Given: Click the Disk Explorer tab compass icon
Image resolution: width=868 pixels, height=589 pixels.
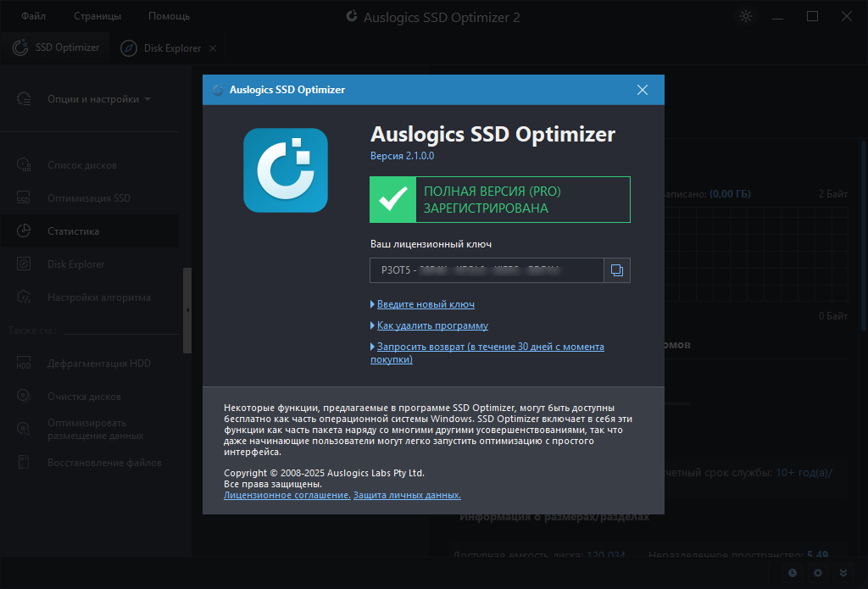Looking at the screenshot, I should [129, 48].
